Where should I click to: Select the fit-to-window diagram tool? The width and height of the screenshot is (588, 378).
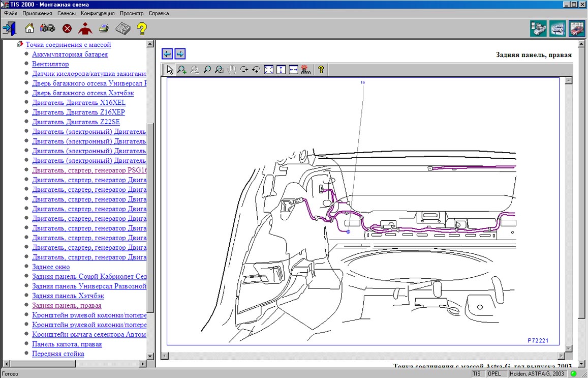click(269, 70)
